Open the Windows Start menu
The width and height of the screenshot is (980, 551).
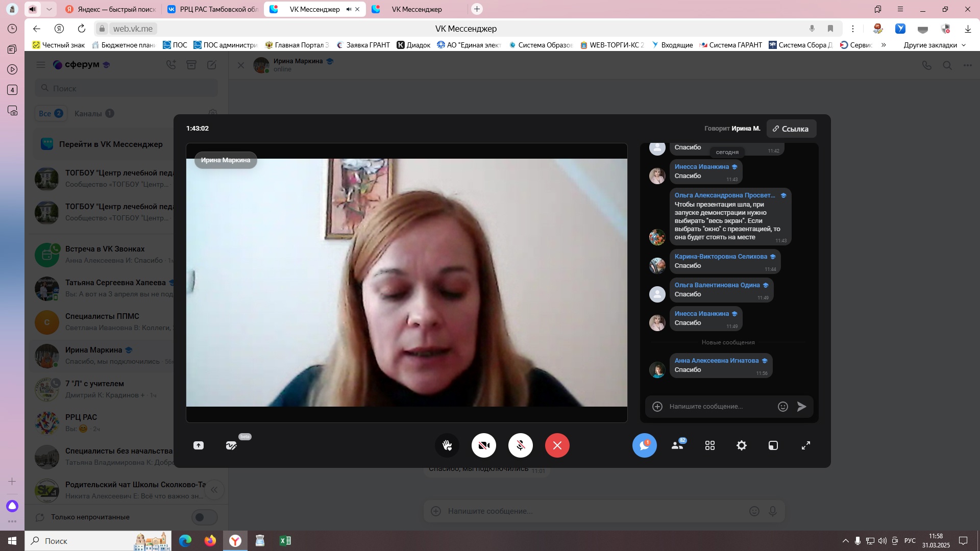(x=12, y=541)
